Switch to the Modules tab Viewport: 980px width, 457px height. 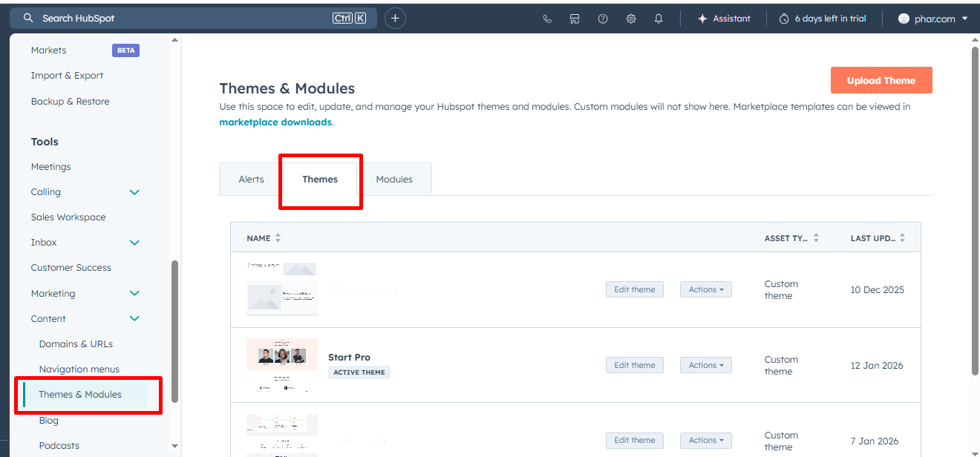(394, 179)
